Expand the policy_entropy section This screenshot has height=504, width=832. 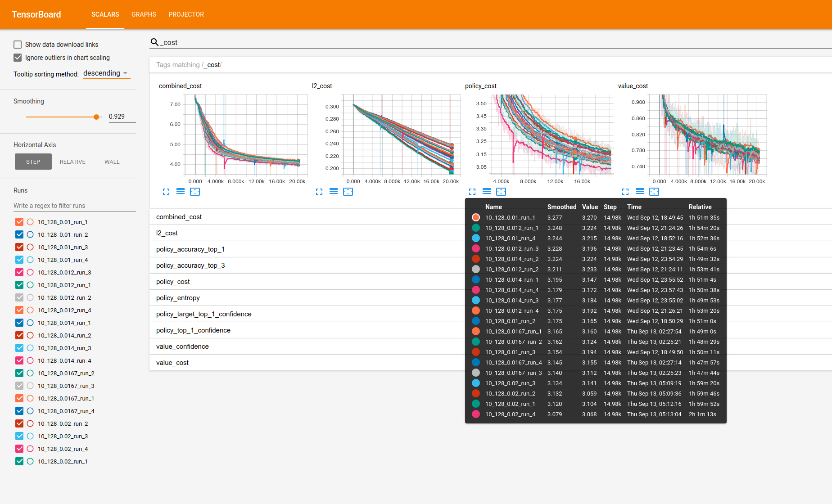[178, 297]
